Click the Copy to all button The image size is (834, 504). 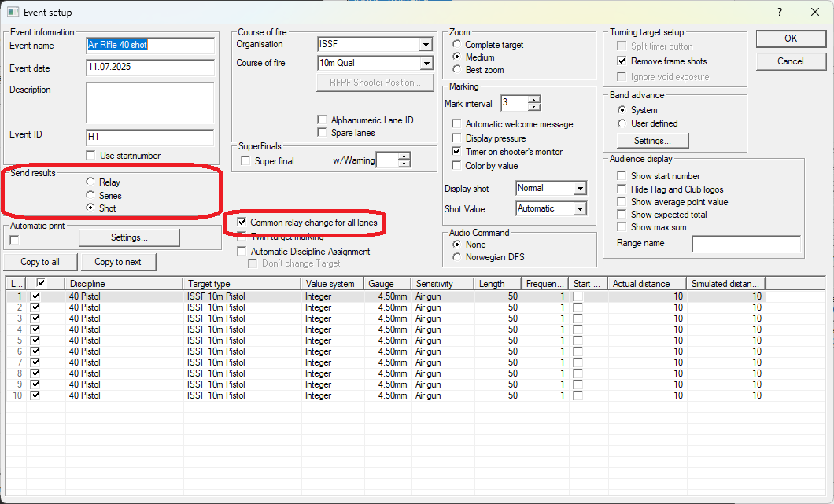[40, 261]
